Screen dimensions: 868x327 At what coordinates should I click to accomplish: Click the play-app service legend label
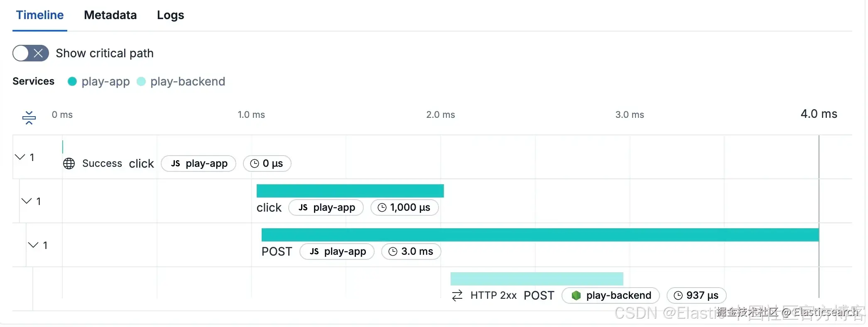(x=105, y=81)
